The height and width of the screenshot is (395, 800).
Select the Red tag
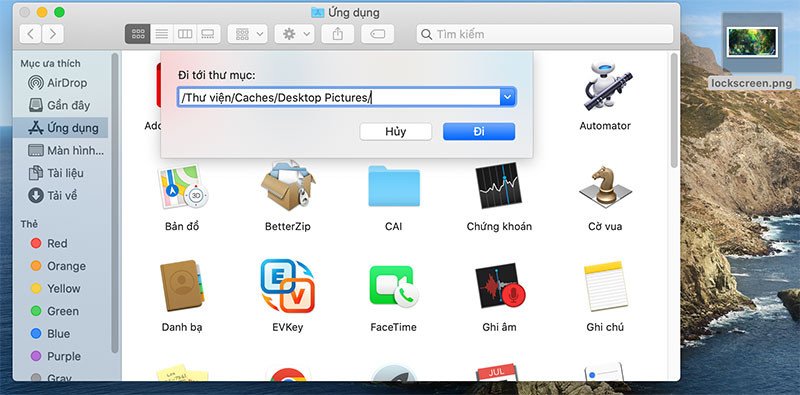(x=49, y=243)
